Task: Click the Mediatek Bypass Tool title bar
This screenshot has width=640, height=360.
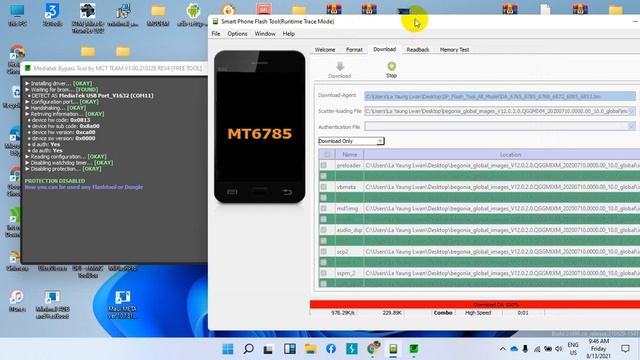Action: (114, 68)
